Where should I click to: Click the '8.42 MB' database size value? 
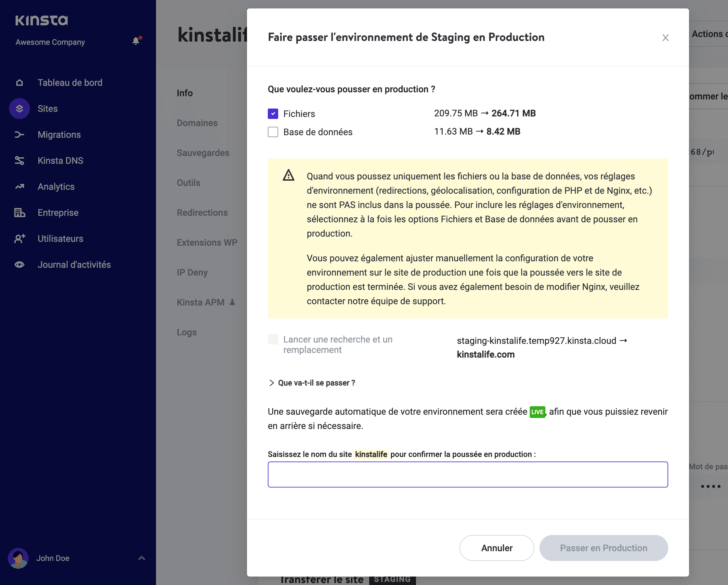503,131
